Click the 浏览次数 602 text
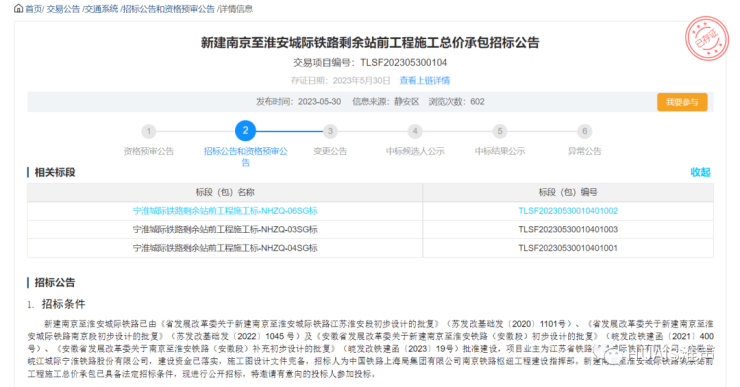This screenshot has width=740, height=387. point(456,102)
